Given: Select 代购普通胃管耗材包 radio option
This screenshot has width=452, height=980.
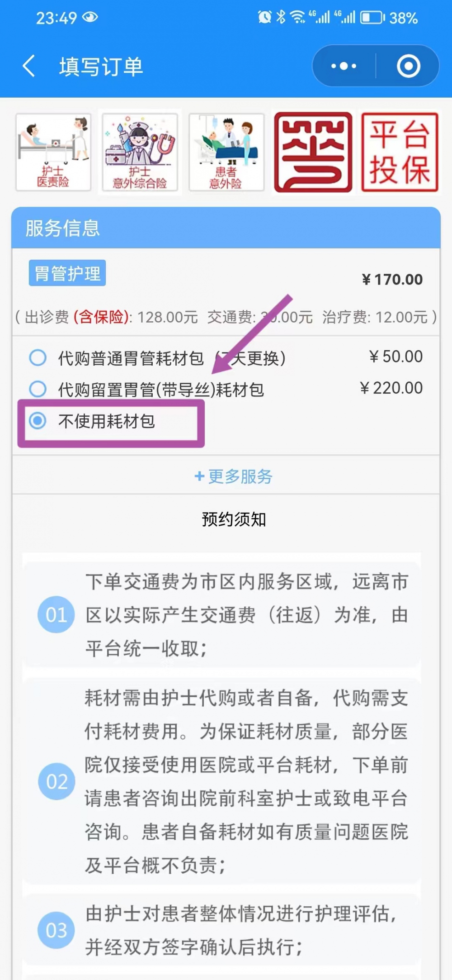Looking at the screenshot, I should pos(38,357).
